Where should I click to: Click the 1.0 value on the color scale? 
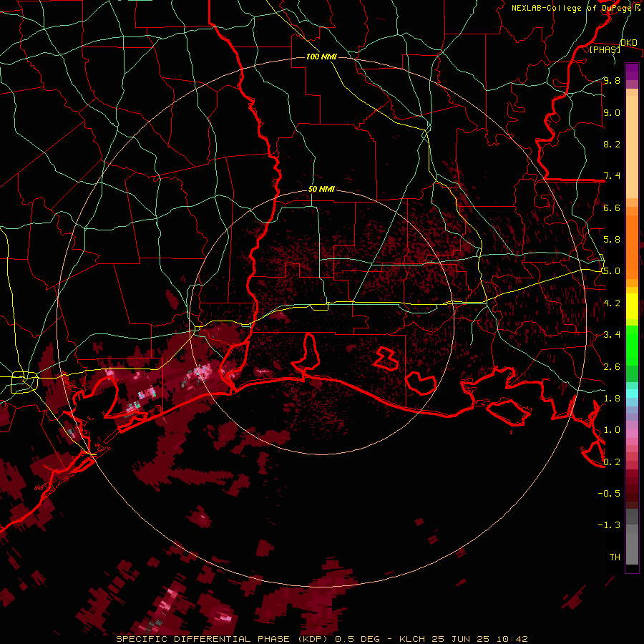coord(612,430)
